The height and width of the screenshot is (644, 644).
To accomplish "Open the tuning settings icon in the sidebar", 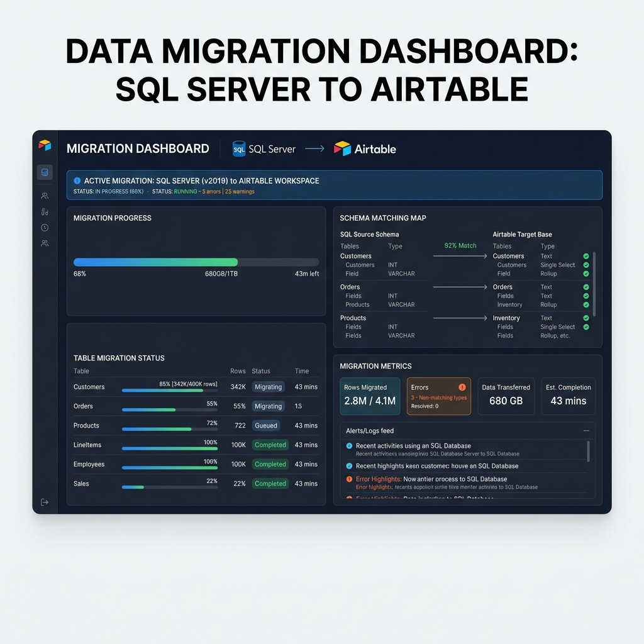I will tap(45, 211).
